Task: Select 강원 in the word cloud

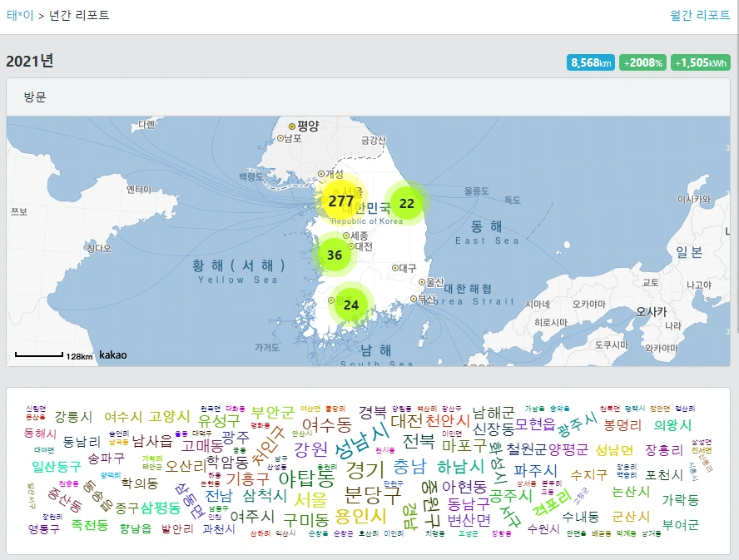Action: click(x=310, y=448)
